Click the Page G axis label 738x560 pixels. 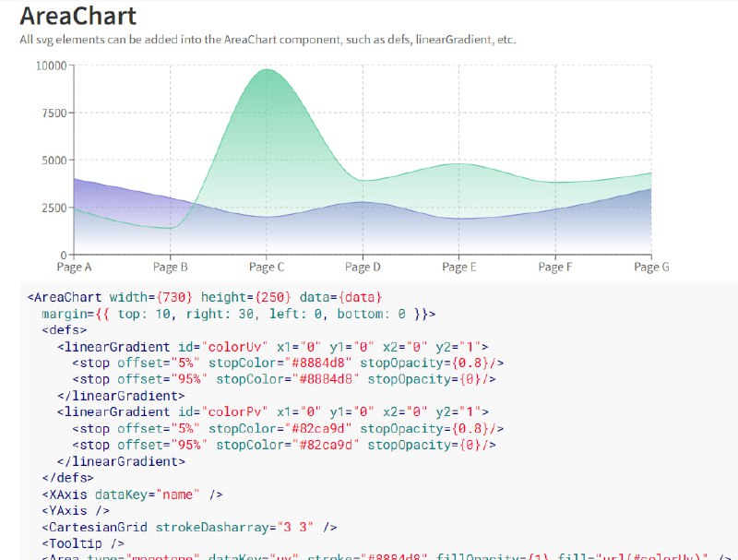(651, 267)
